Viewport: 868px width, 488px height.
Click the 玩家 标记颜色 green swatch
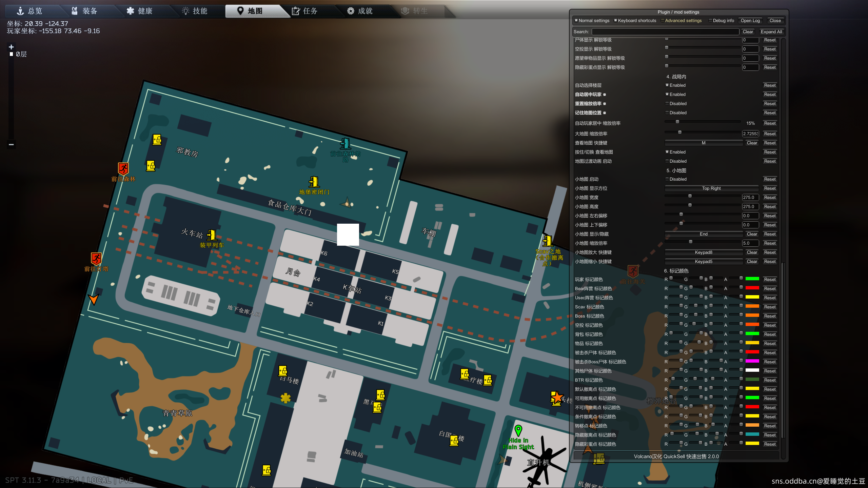pyautogui.click(x=752, y=279)
